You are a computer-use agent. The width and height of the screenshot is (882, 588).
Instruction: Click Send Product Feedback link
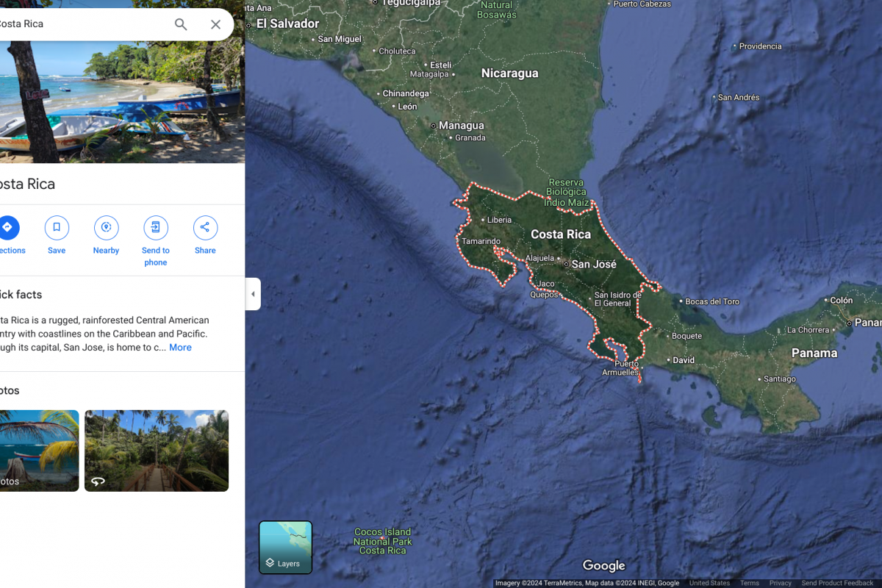click(837, 583)
